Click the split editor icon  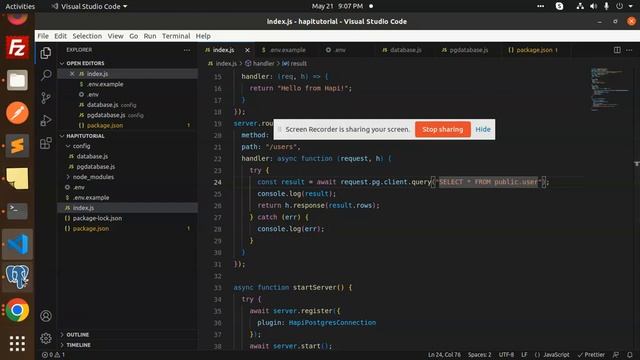617,50
